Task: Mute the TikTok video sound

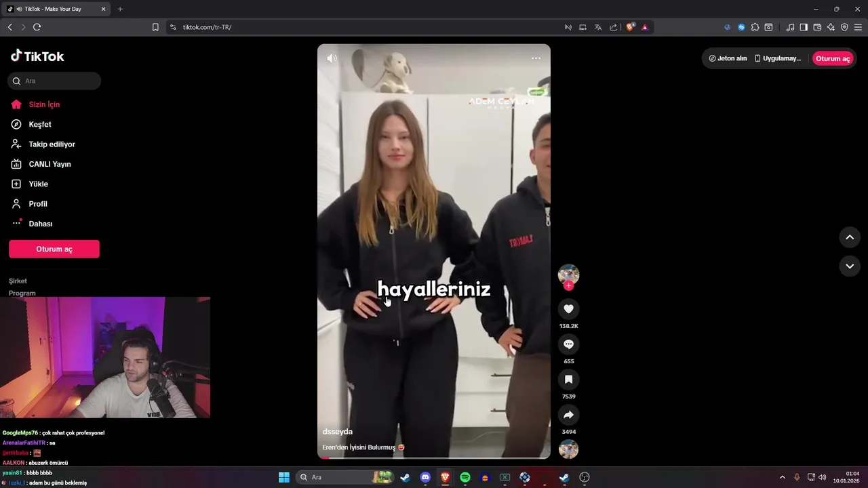Action: (332, 58)
